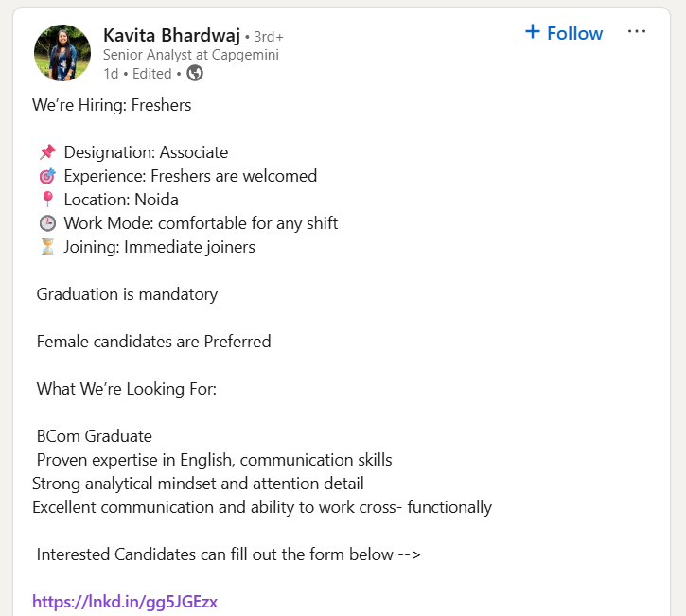Click the Senior Analyst at Capgemini subtitle
The height and width of the screenshot is (616, 686).
190,55
